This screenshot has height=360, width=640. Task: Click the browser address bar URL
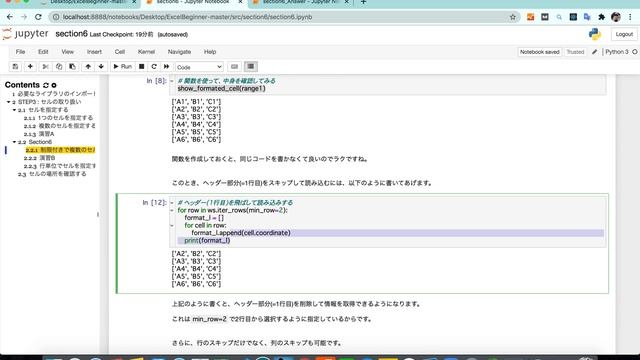(x=187, y=17)
